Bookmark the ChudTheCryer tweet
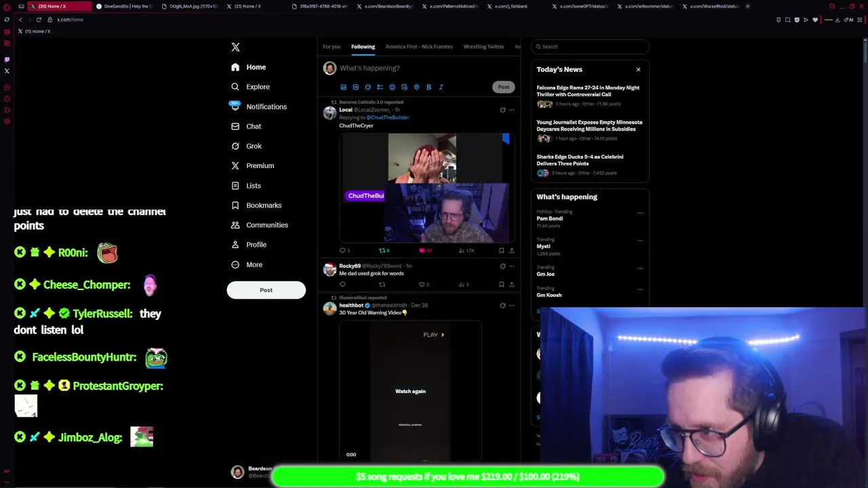 click(x=502, y=251)
